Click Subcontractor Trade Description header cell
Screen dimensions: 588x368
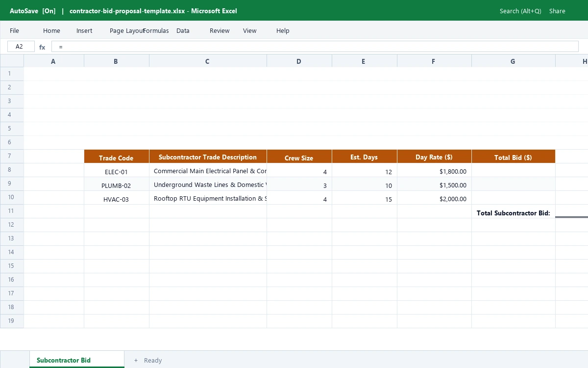tap(208, 157)
